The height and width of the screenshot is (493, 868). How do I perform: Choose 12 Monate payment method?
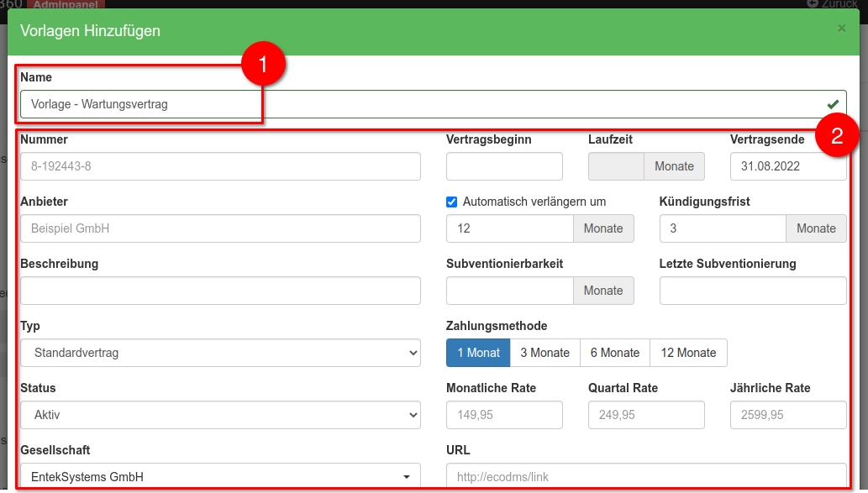point(688,353)
